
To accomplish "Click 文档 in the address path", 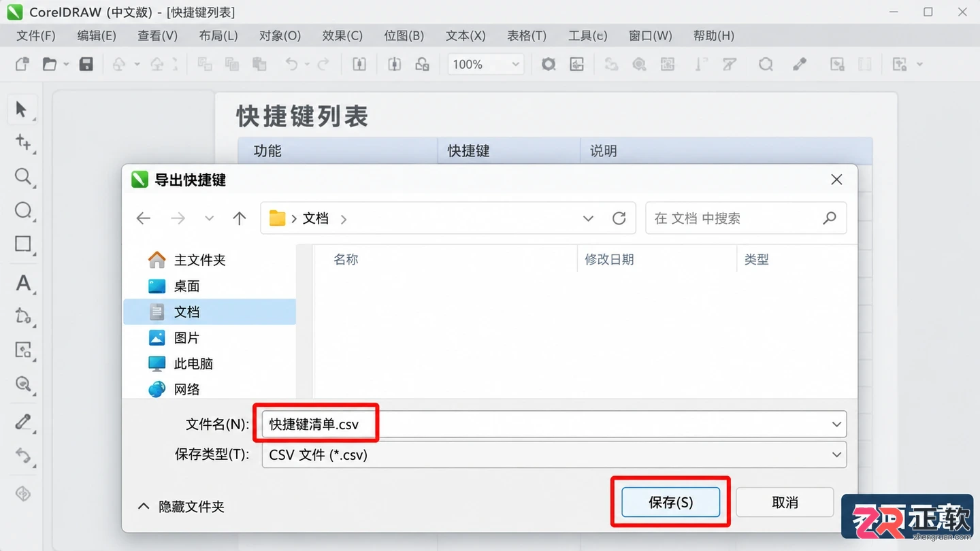I will pyautogui.click(x=316, y=218).
